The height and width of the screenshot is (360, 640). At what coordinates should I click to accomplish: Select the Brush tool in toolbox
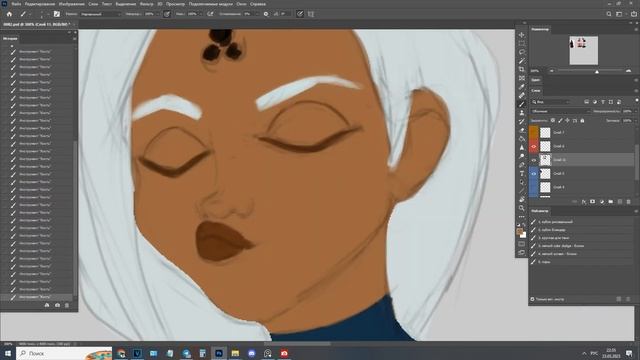click(522, 104)
